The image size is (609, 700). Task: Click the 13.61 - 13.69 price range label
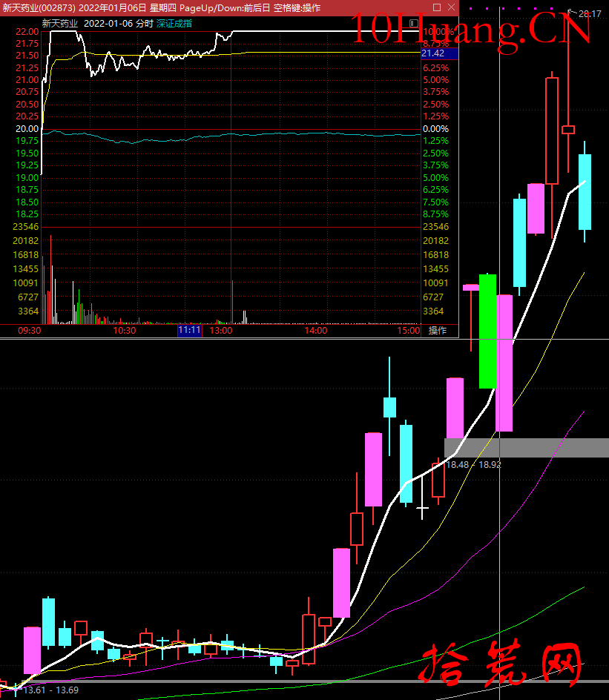tap(50, 690)
